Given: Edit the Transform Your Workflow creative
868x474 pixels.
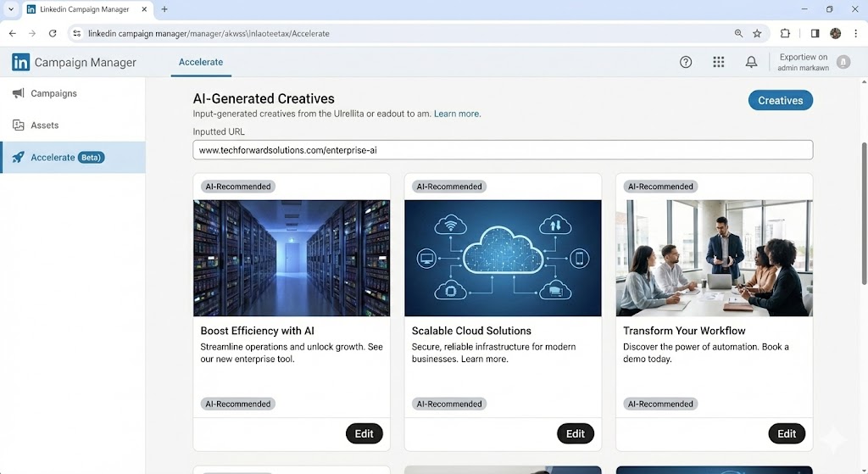Looking at the screenshot, I should 787,433.
